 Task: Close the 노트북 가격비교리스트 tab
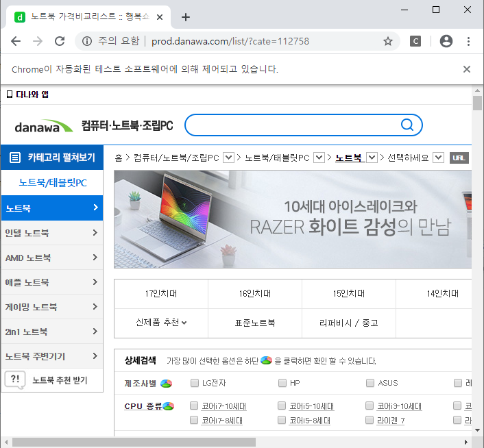point(160,17)
